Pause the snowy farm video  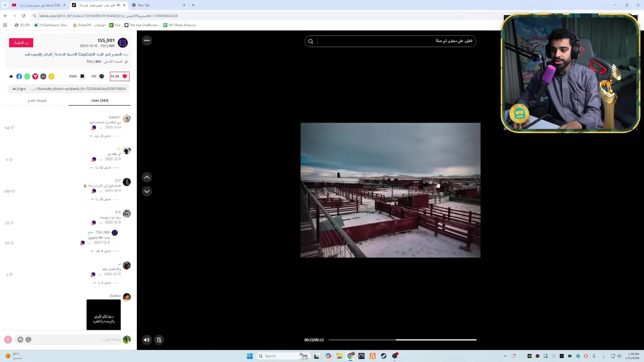pyautogui.click(x=390, y=190)
